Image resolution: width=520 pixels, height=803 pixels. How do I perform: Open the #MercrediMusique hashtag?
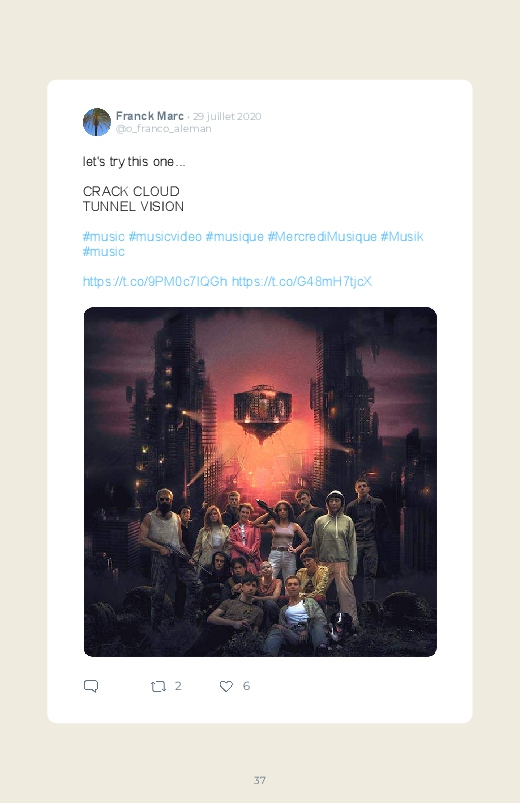coord(322,237)
